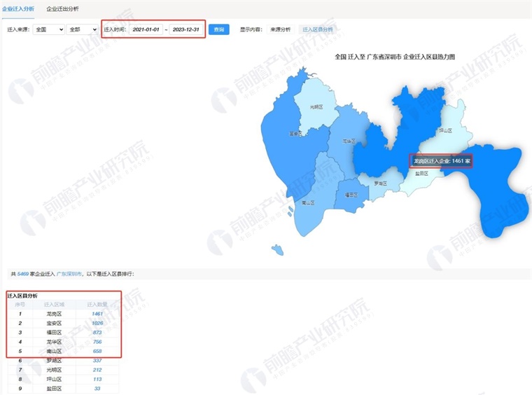The image size is (532, 395).
Task: Select 南山区 in the ranking table
Action: click(x=54, y=351)
